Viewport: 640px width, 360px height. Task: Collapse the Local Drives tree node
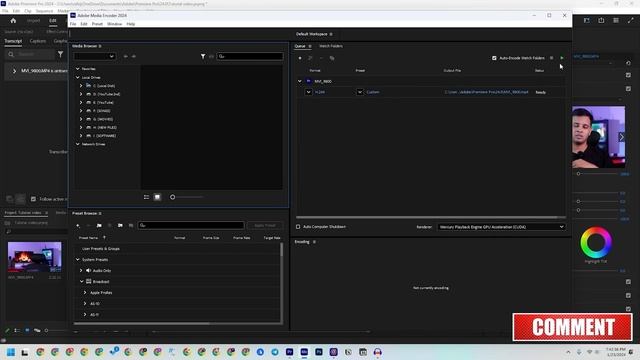click(78, 78)
